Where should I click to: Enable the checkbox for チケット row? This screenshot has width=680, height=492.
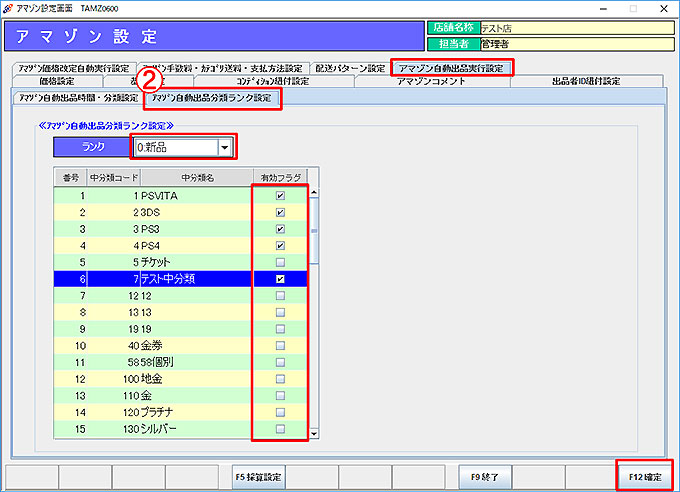coord(280,262)
